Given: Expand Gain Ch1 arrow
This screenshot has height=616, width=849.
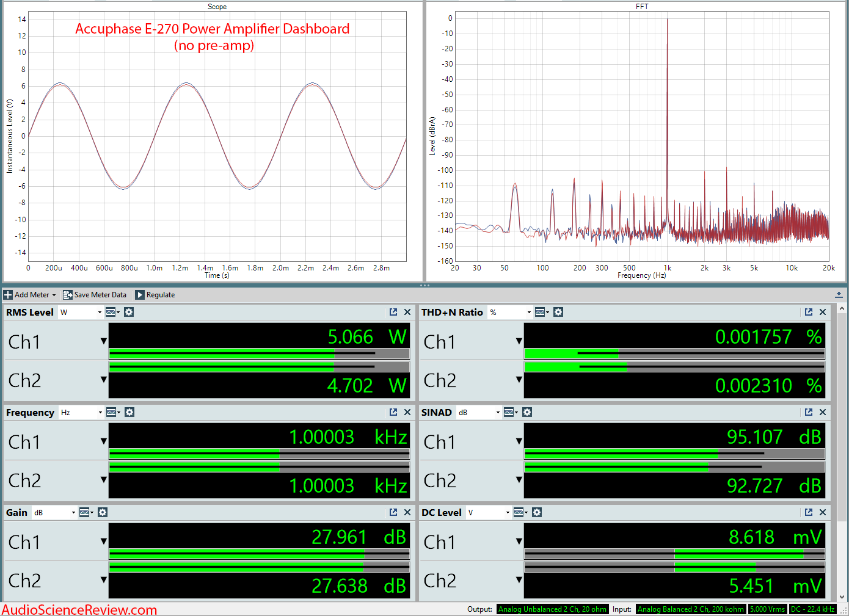Looking at the screenshot, I should 104,542.
